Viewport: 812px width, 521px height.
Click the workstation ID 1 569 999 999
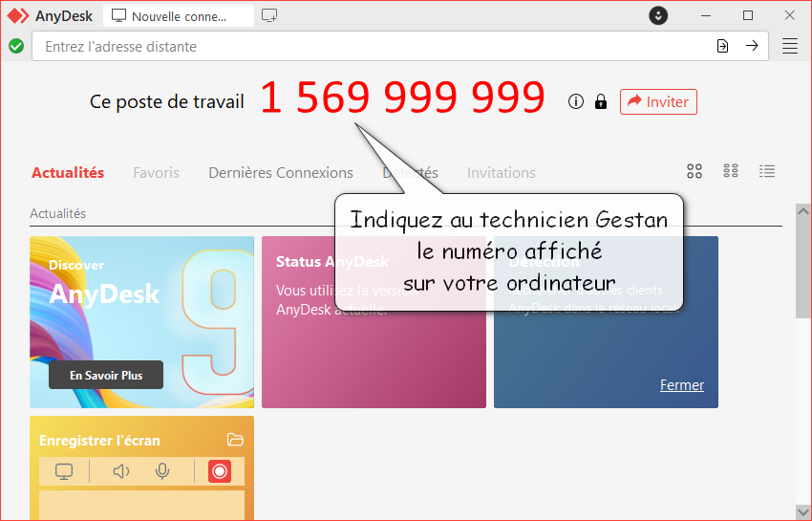pos(402,97)
